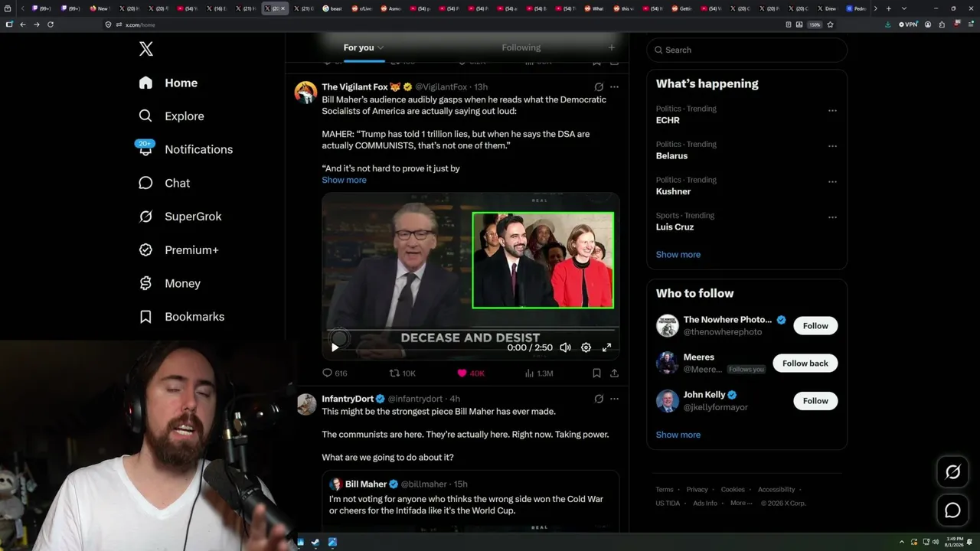Viewport: 980px width, 551px height.
Task: Open more options on InfantryDort post
Action: coord(614,399)
